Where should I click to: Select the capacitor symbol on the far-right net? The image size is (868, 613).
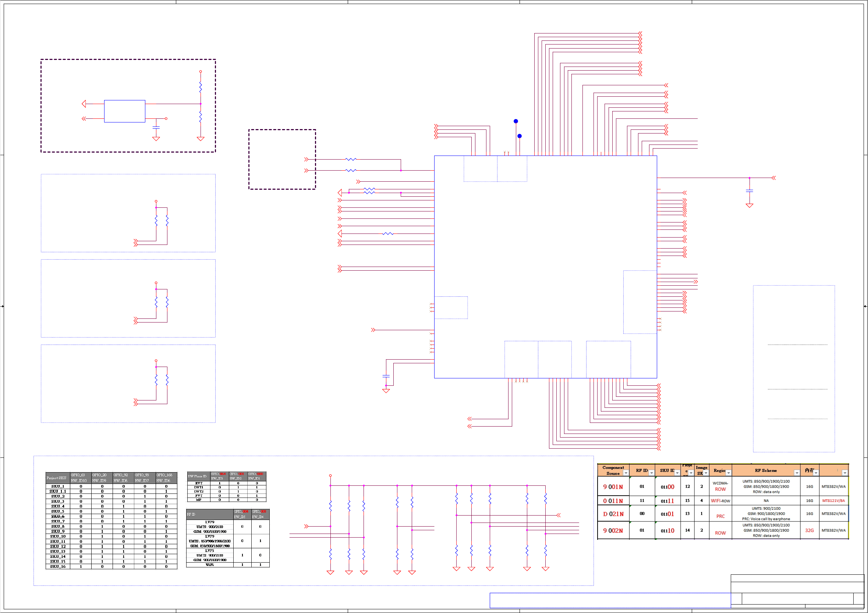point(749,191)
